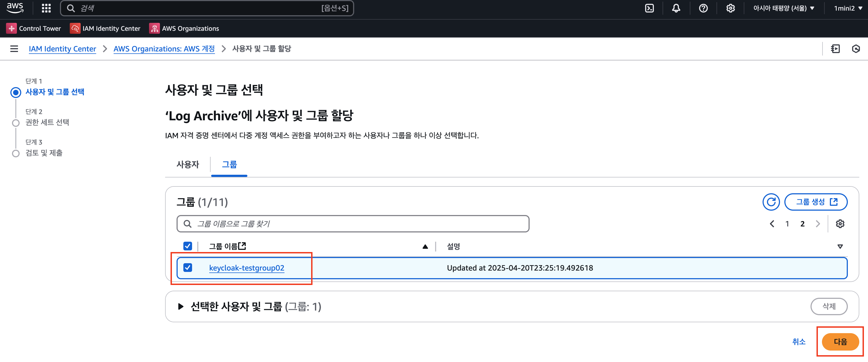Click the Control Tower shortcut icon
The width and height of the screenshot is (868, 362).
[x=11, y=28]
